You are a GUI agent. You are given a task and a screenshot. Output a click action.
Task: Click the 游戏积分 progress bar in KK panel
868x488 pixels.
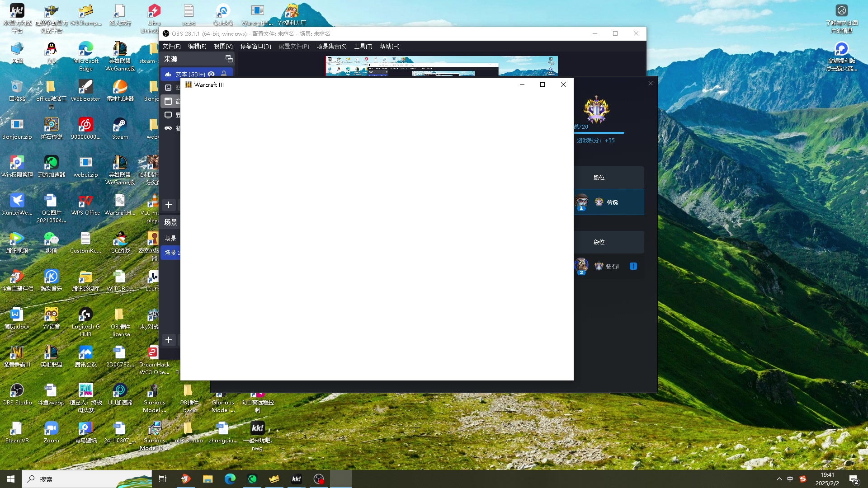point(599,133)
